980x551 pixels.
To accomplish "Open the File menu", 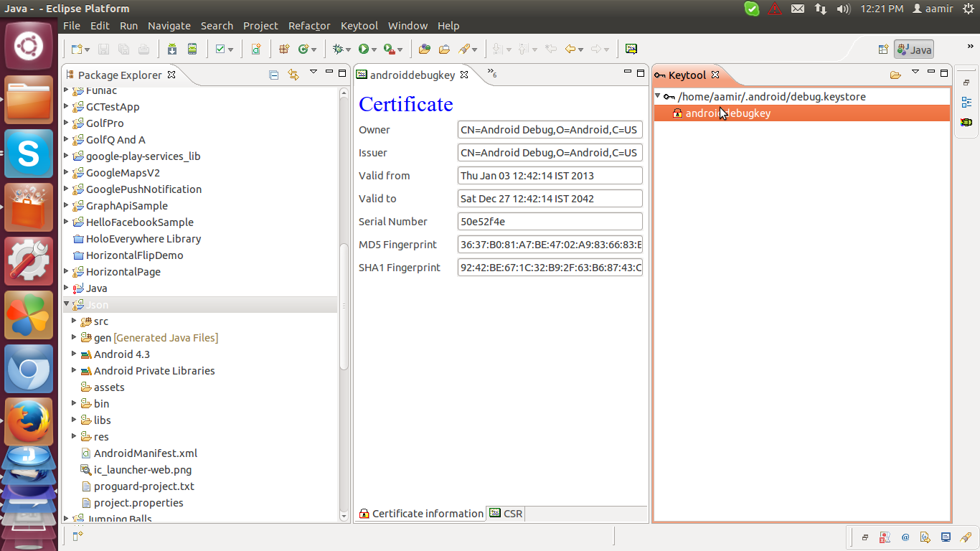I will click(72, 26).
